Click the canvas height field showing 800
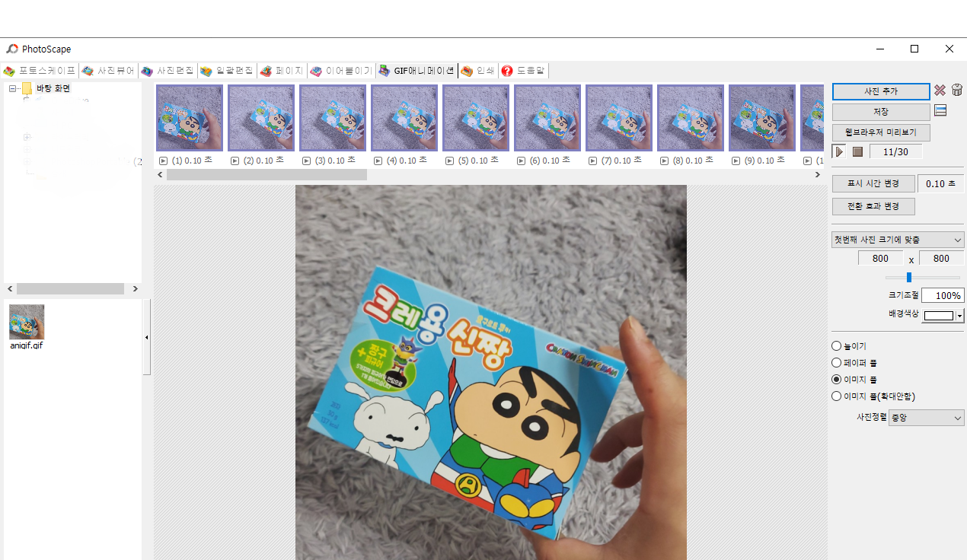The width and height of the screenshot is (967, 560). [941, 259]
